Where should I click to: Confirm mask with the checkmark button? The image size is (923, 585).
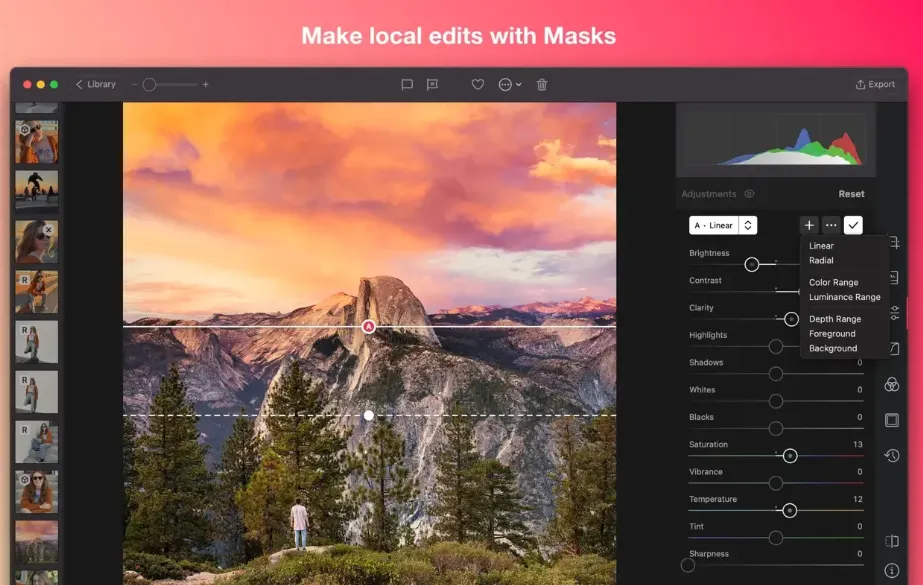853,225
